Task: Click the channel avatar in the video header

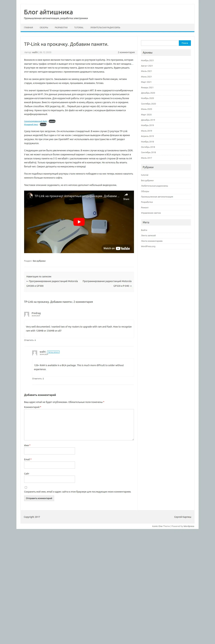Action: click(30, 196)
